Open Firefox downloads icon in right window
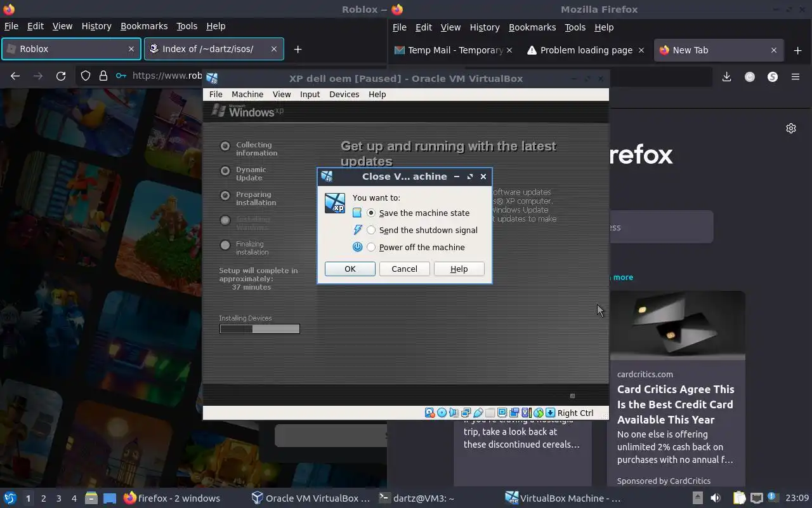The image size is (812, 508). point(727,77)
